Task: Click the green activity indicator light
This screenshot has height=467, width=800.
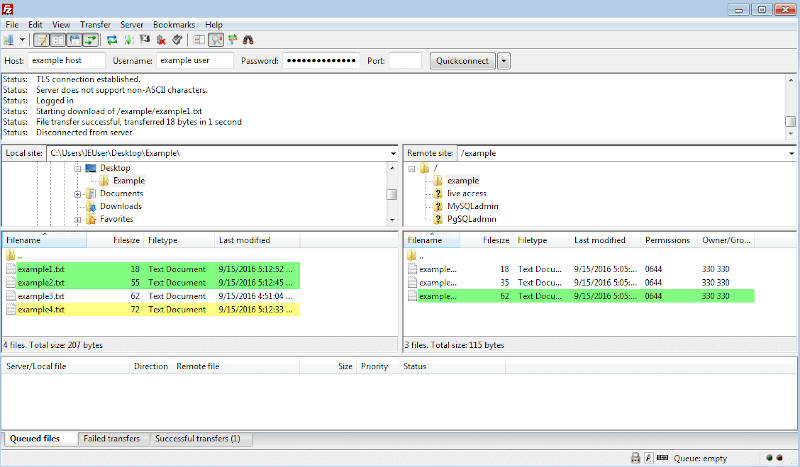Action: (x=769, y=458)
